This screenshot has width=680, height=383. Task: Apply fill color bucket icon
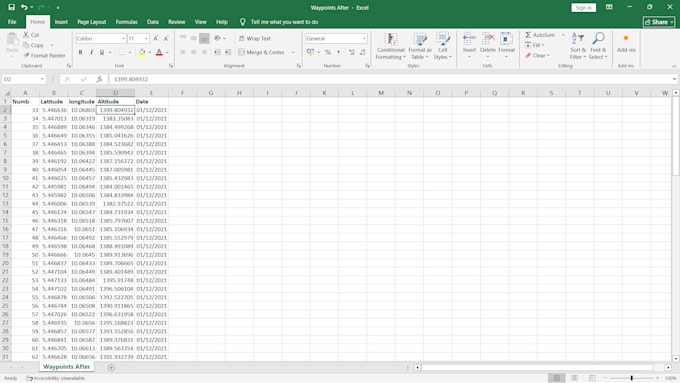coord(142,52)
